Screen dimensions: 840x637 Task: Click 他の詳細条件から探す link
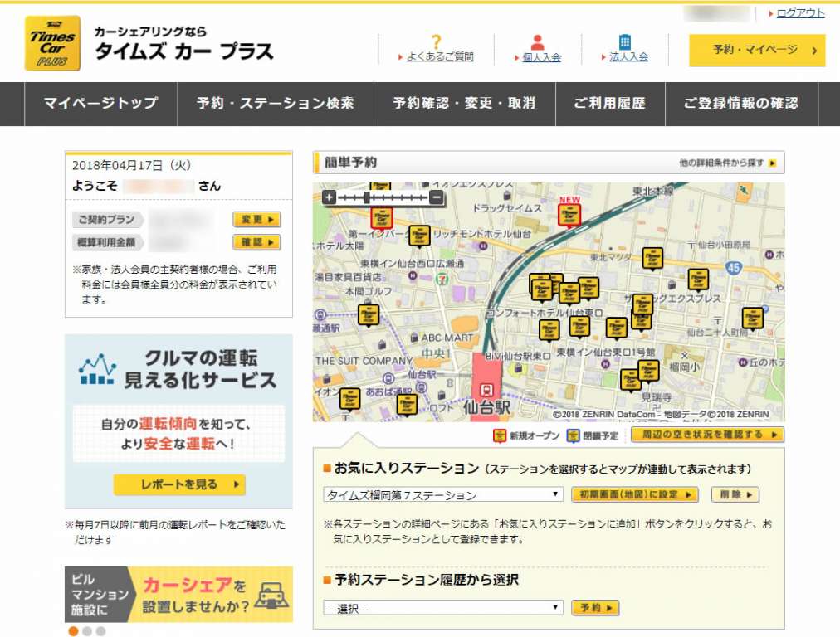click(727, 163)
